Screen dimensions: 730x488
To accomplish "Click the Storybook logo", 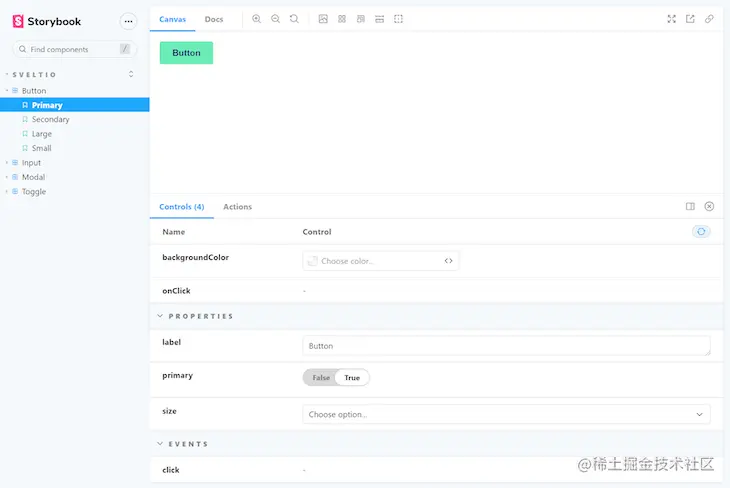I will 46,21.
